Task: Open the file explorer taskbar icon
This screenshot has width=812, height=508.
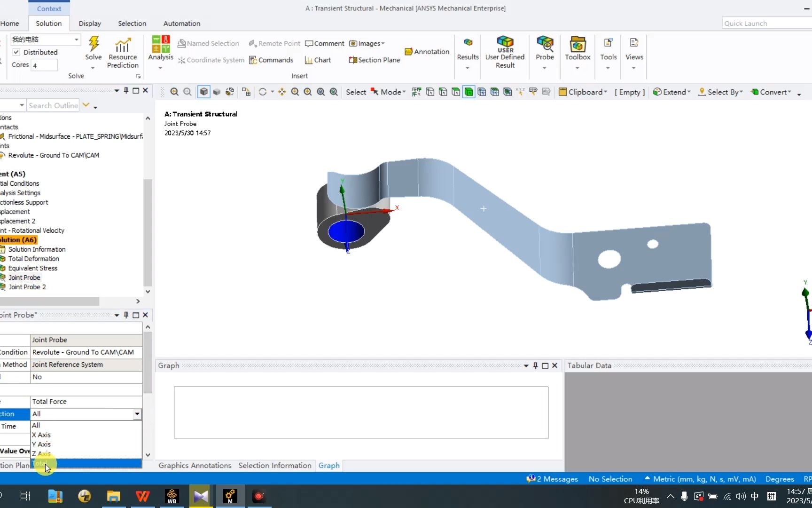Action: pyautogui.click(x=113, y=496)
